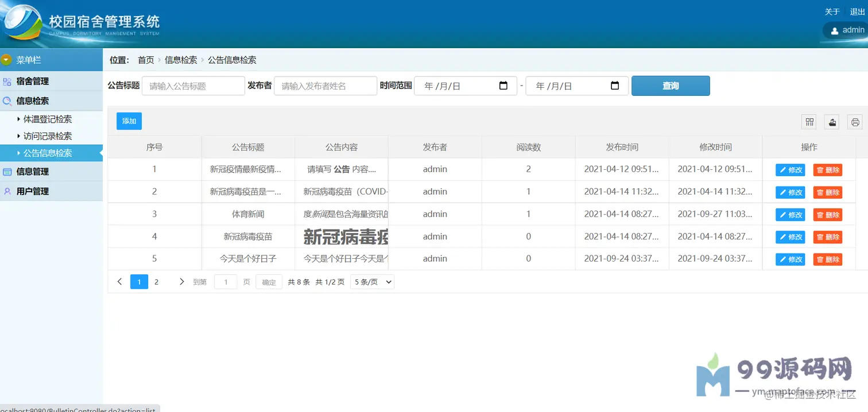Viewport: 868px width, 412px height.
Task: Click 删除 for the 体育新闻 row
Action: pyautogui.click(x=828, y=215)
